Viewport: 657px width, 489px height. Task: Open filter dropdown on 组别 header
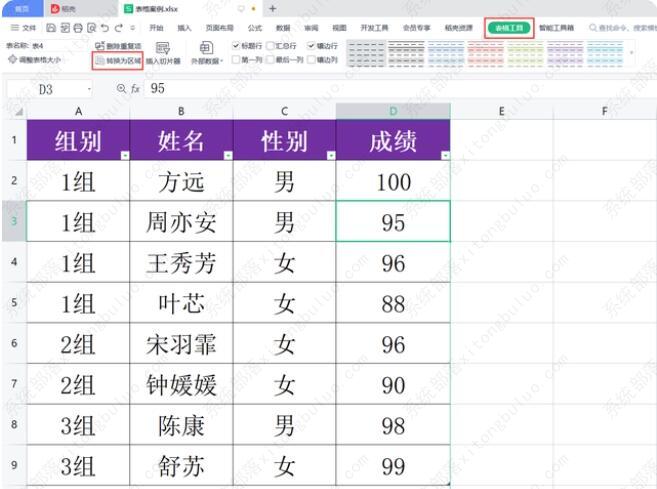click(123, 156)
